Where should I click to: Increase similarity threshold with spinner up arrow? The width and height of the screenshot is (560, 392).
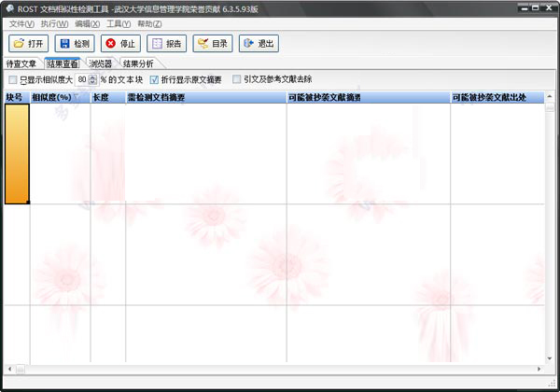(92, 77)
